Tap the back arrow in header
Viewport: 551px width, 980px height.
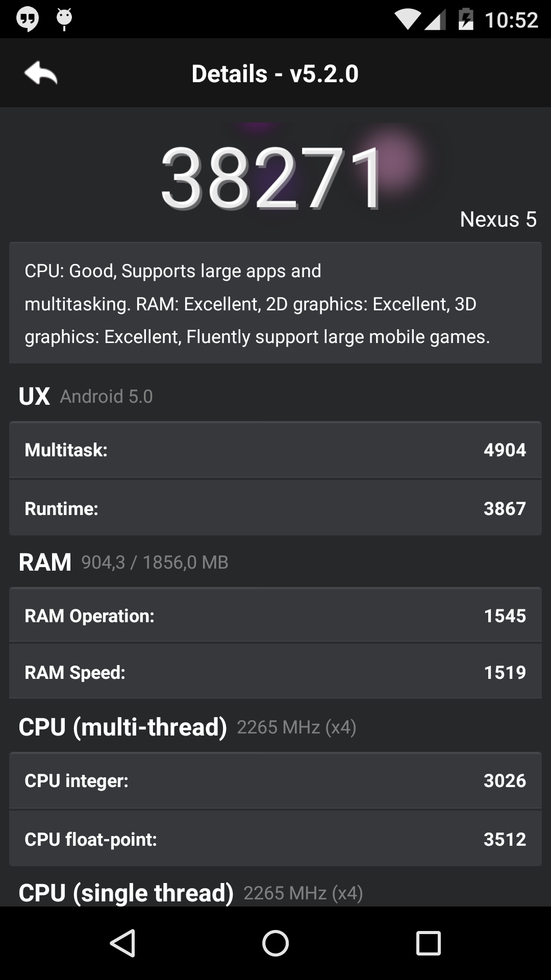coord(41,73)
